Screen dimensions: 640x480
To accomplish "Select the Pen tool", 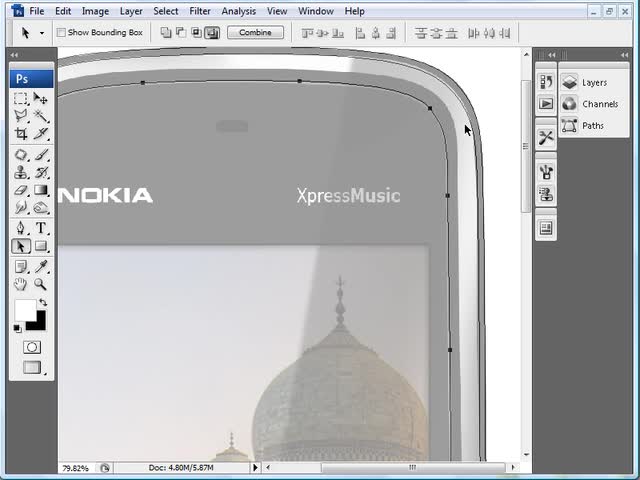I will click(x=21, y=228).
